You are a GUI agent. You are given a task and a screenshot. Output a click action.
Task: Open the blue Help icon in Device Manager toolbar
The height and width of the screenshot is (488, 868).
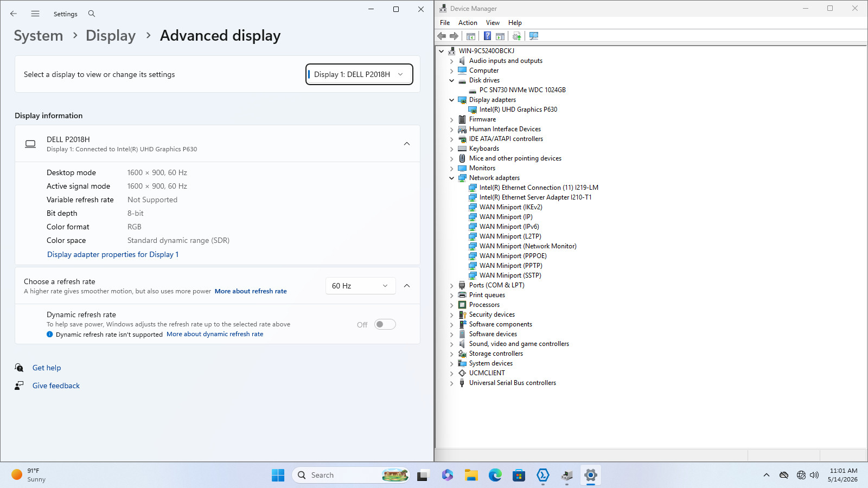click(487, 36)
